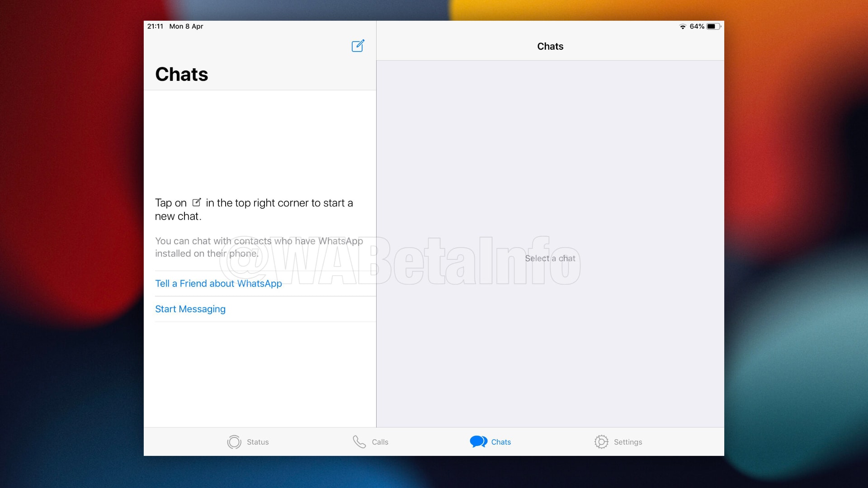Click the clock showing 21:11
The height and width of the screenshot is (488, 868).
[155, 26]
